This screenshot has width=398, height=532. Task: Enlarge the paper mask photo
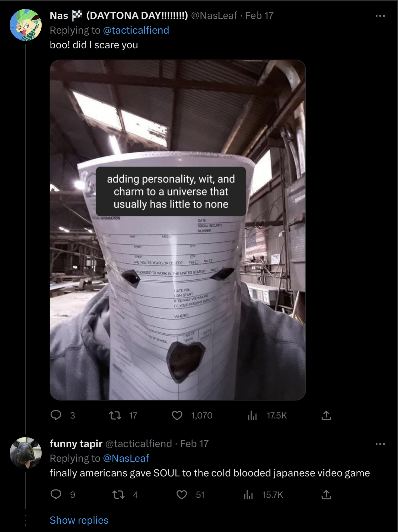(178, 230)
